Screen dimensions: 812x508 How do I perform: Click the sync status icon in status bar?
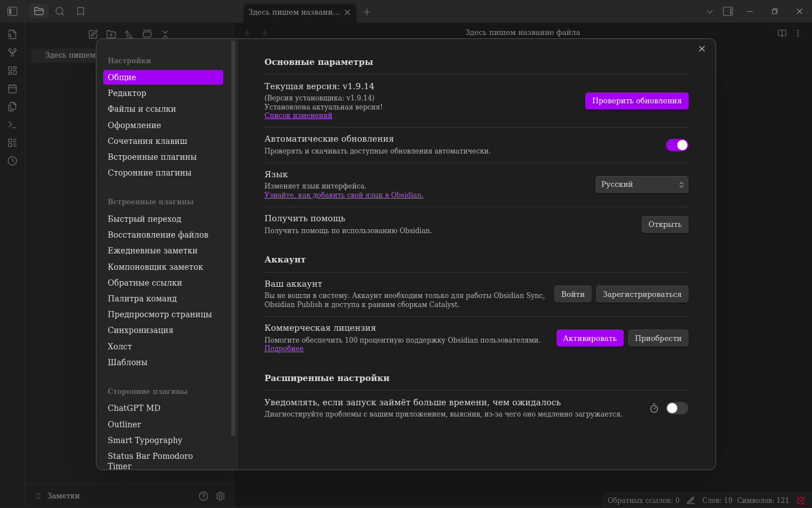800,501
